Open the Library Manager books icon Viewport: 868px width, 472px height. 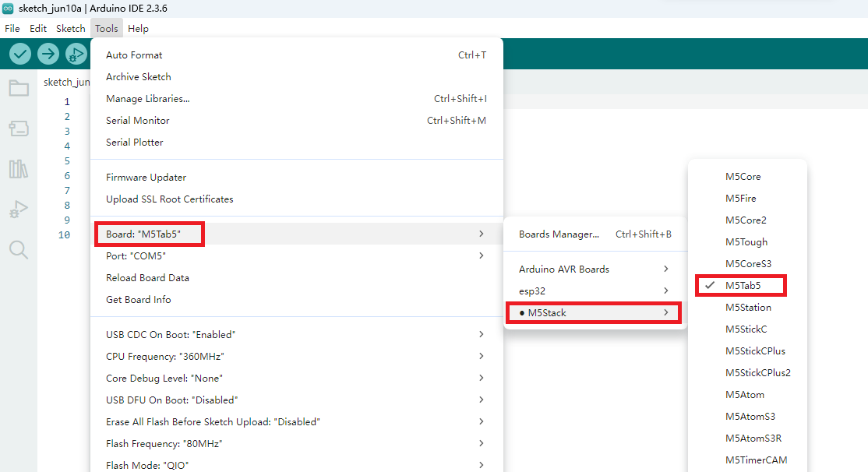pos(19,169)
